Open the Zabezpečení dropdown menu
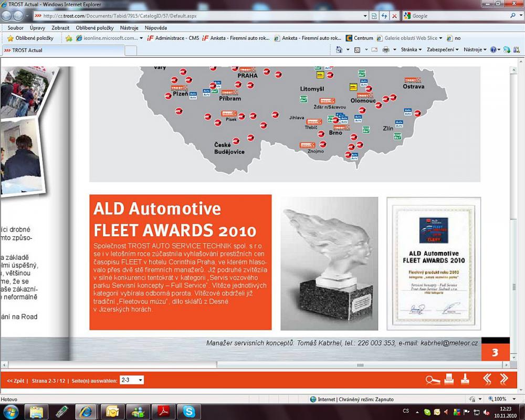 click(x=442, y=49)
